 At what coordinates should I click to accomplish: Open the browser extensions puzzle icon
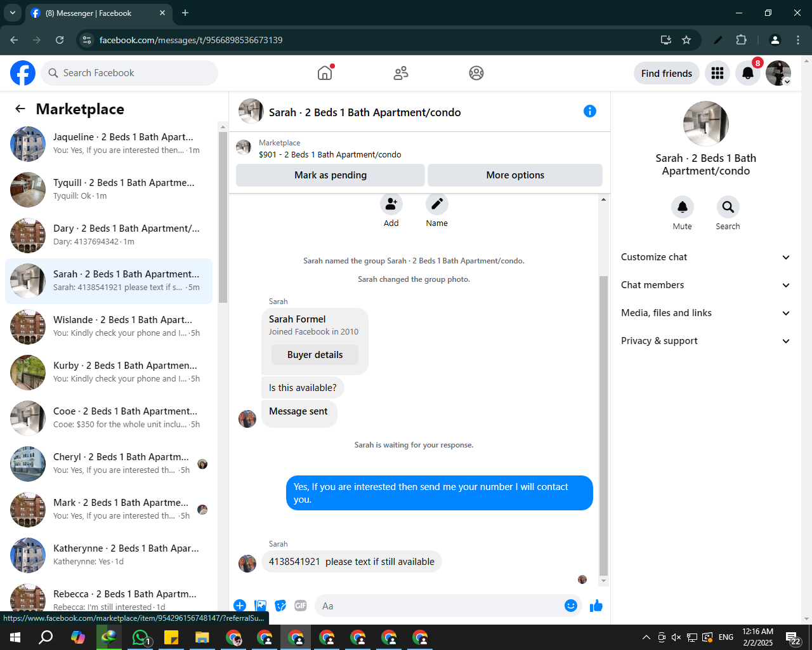point(741,40)
